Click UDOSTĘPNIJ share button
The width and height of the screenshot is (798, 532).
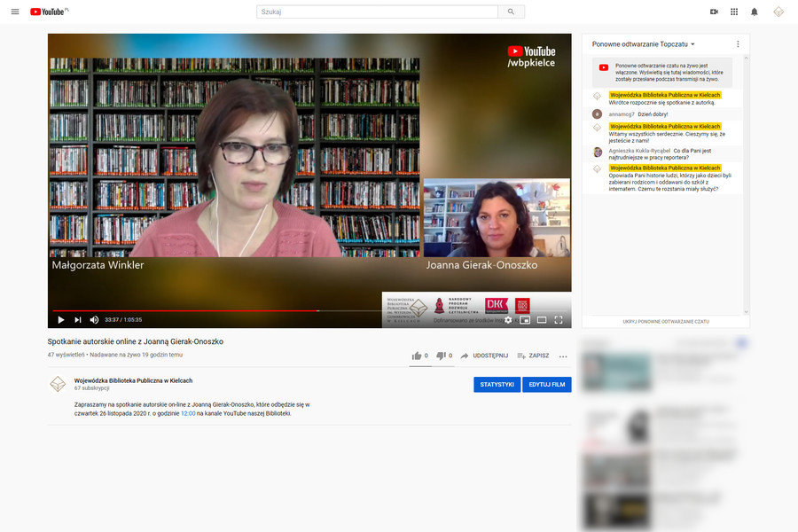pos(484,356)
